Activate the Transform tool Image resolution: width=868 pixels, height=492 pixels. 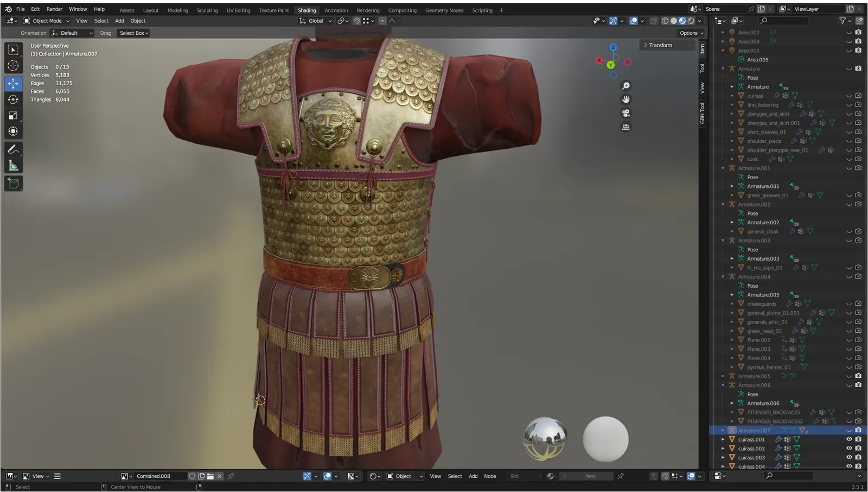pyautogui.click(x=13, y=131)
